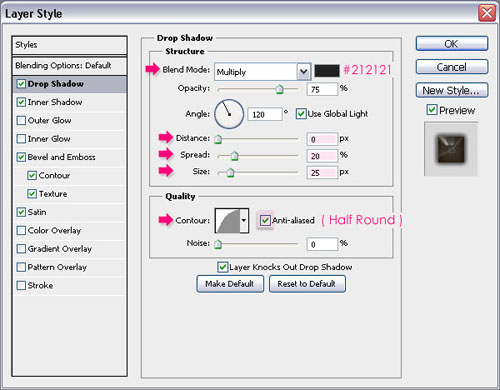This screenshot has width=500, height=390.
Task: Enable the Color Overlay checkbox
Action: point(21,230)
